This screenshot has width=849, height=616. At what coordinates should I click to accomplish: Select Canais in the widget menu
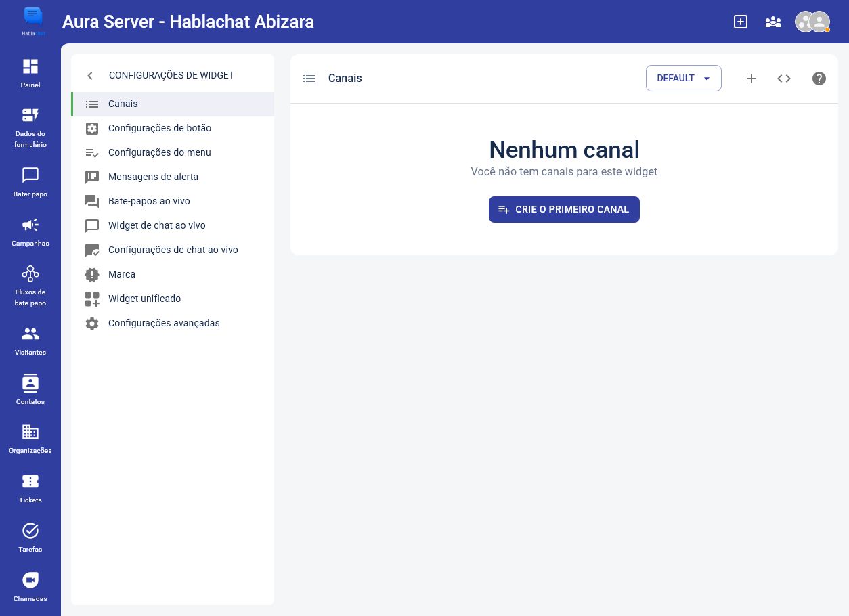(173, 104)
